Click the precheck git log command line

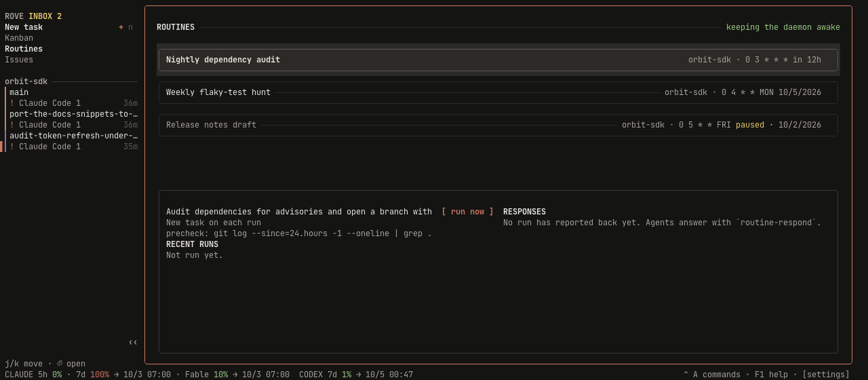tap(299, 233)
